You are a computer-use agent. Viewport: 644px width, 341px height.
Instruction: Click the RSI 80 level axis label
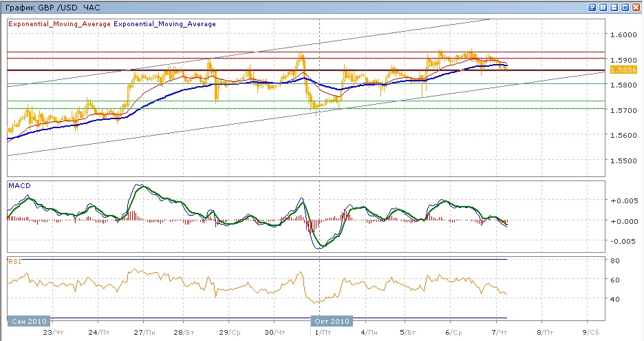(x=614, y=261)
